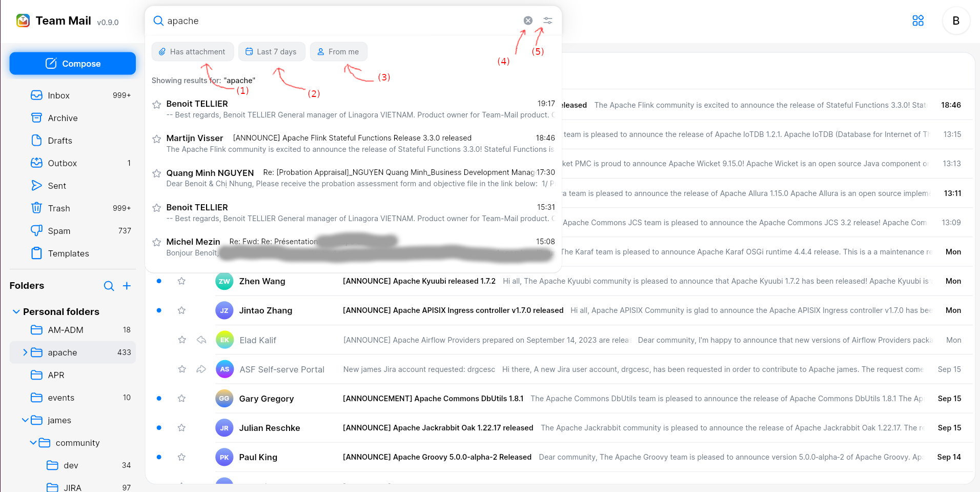The image size is (980, 492).
Task: Open the Drafts mailbox
Action: [x=73, y=141]
